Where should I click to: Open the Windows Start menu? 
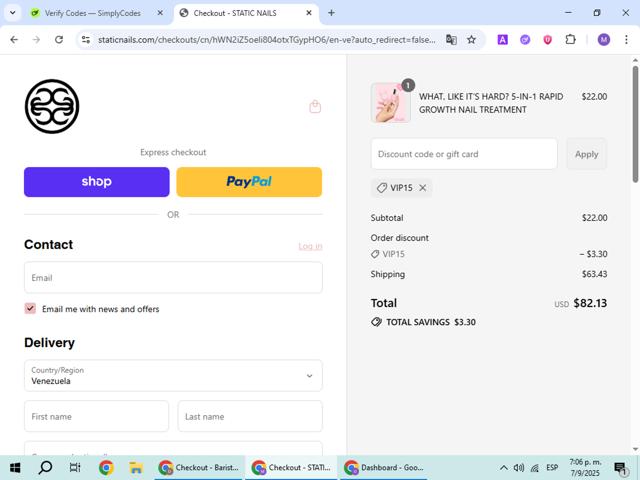[15, 468]
